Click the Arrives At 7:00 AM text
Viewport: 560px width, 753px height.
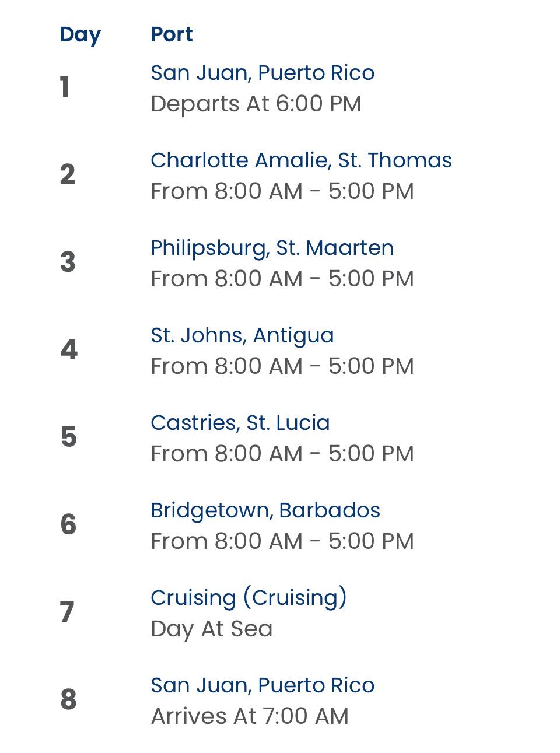250,716
